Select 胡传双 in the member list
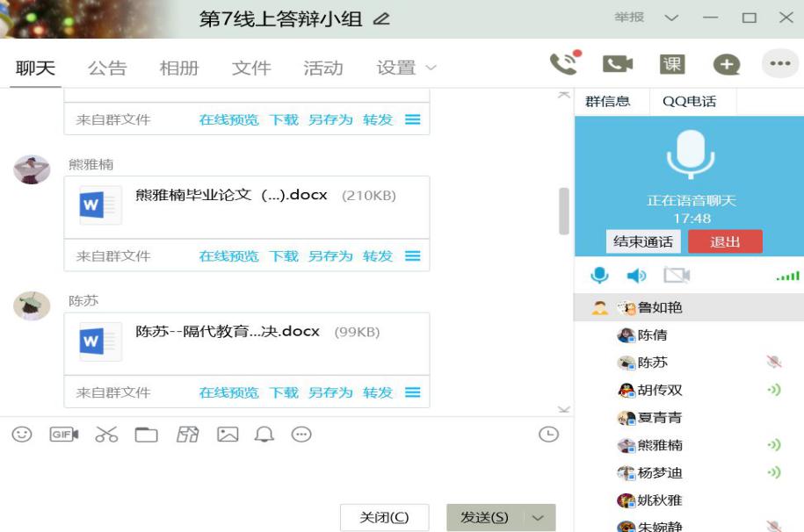Viewport: 804px width, 532px height. [x=659, y=390]
